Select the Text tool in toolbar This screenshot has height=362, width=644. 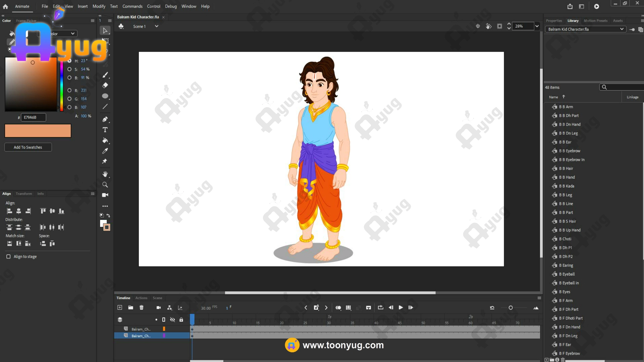105,130
